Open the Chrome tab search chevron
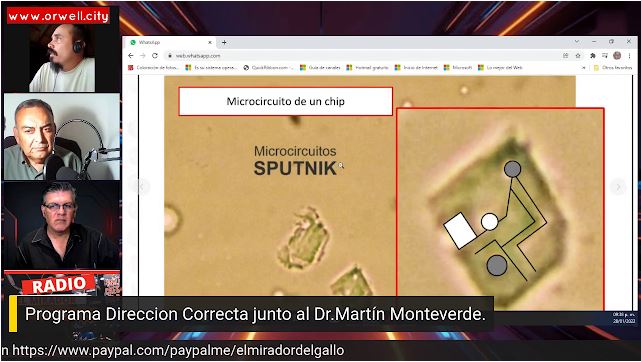Viewport: 641px width, 362px height. 577,42
